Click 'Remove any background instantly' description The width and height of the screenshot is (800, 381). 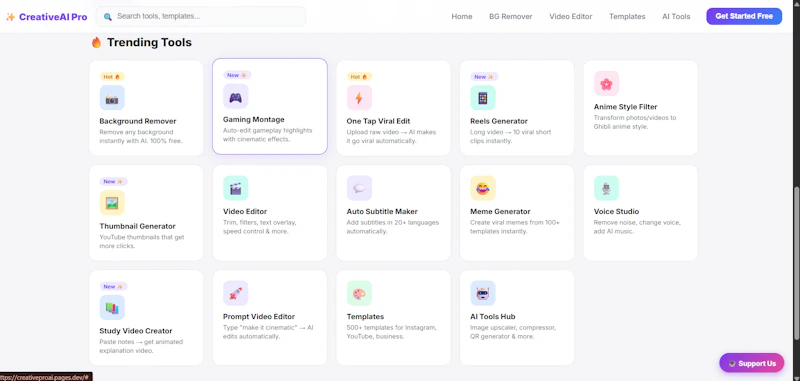click(141, 136)
